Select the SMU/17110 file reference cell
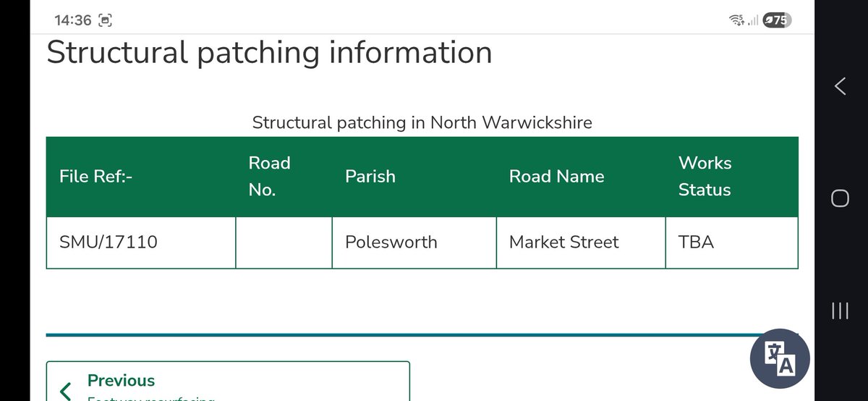This screenshot has width=868, height=401. (x=141, y=242)
